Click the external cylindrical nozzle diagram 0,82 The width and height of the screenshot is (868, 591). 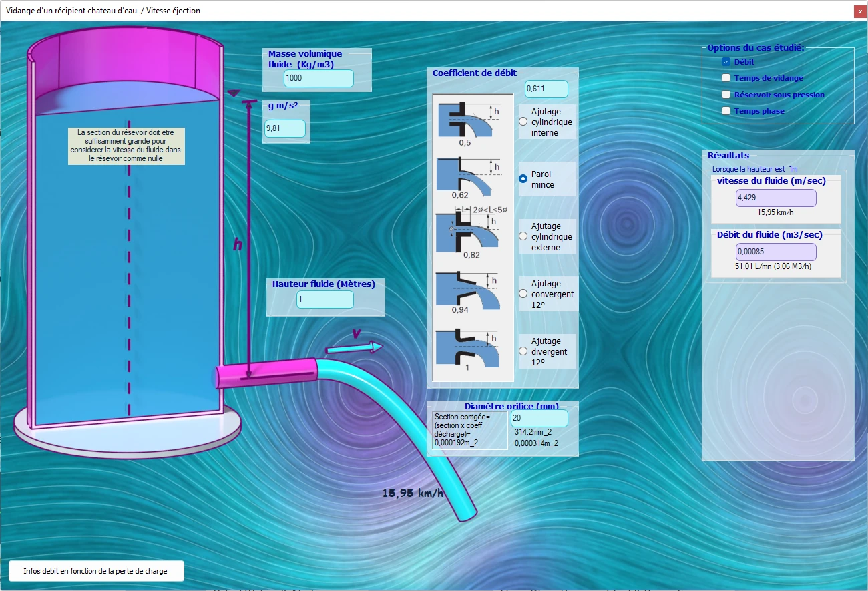[471, 232]
